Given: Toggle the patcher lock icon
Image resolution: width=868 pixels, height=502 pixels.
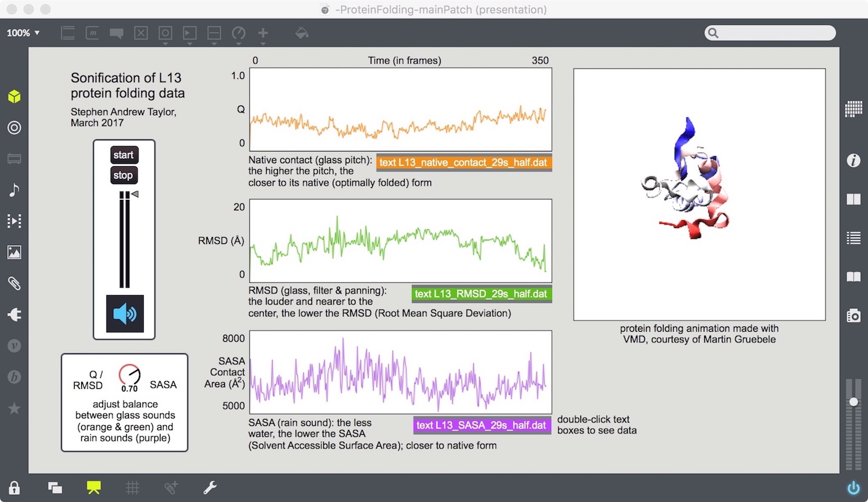Looking at the screenshot, I should (14, 488).
